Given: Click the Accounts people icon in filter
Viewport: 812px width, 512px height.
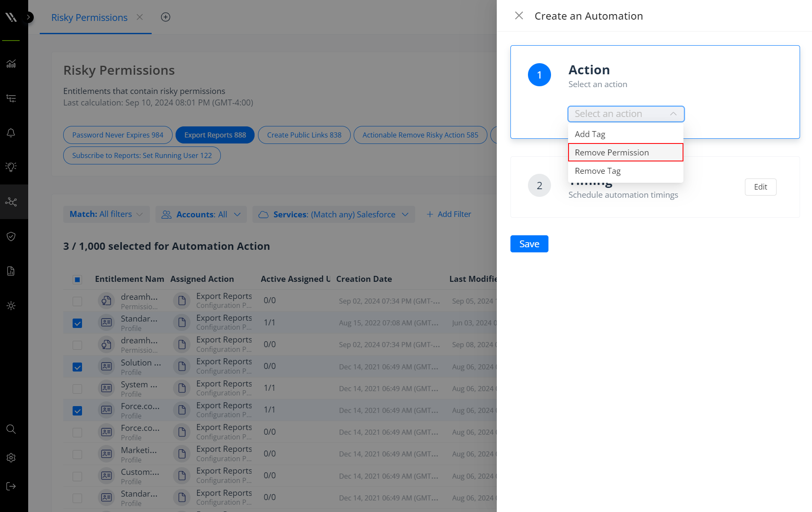Looking at the screenshot, I should point(167,214).
